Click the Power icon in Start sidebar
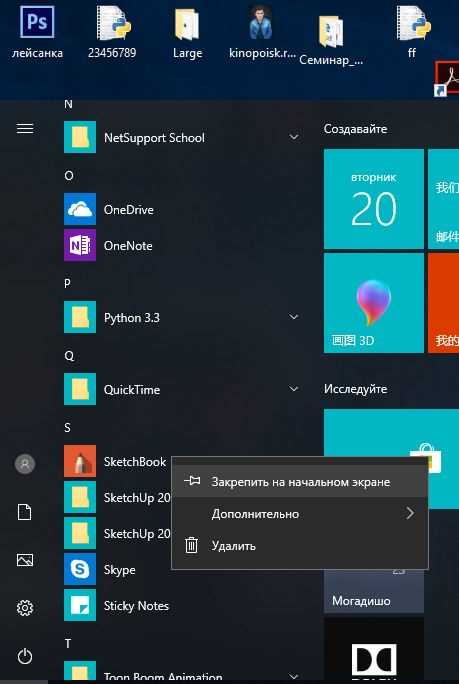Viewport: 459px width, 684px height. [25, 656]
